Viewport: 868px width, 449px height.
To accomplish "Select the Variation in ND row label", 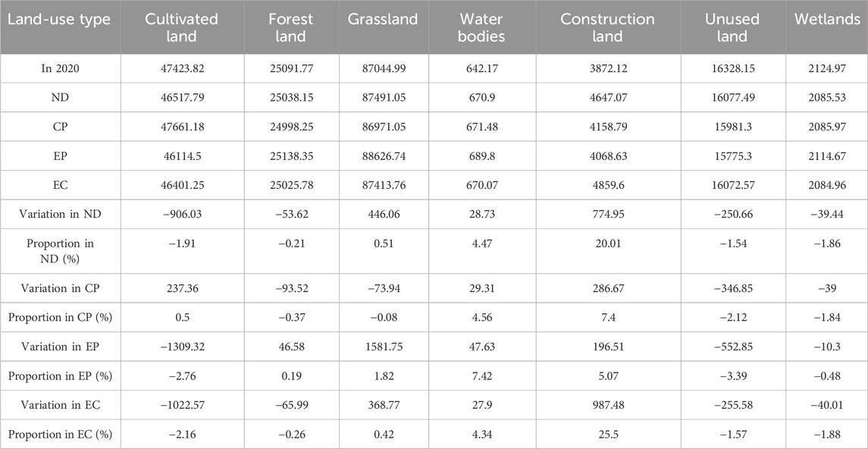I will coord(60,215).
